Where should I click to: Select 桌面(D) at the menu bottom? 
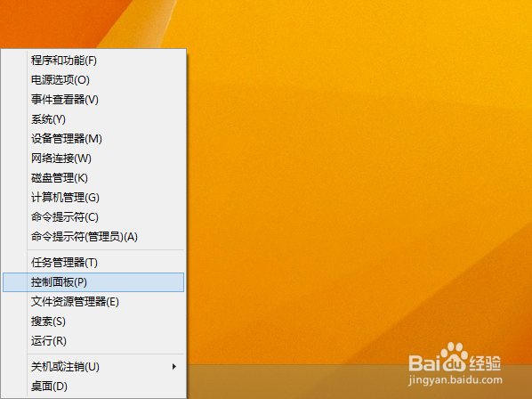[93, 387]
